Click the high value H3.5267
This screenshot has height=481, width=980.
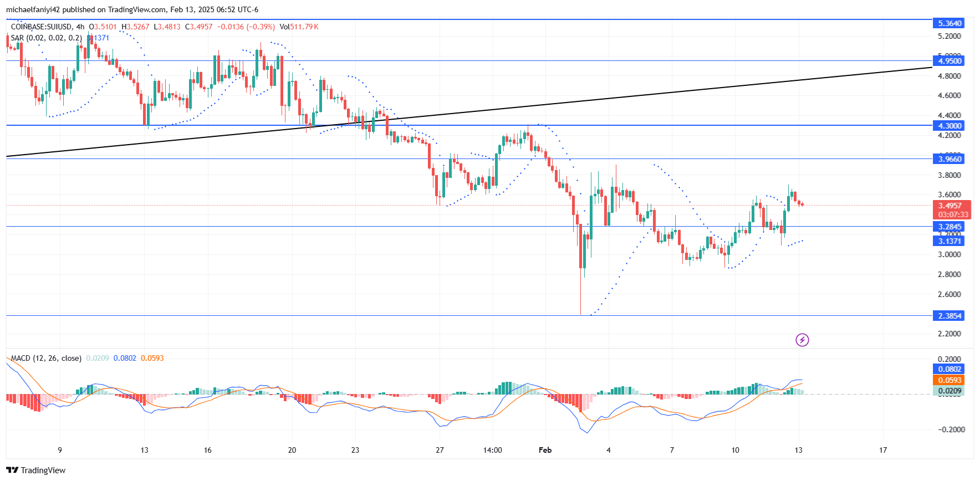pyautogui.click(x=135, y=27)
